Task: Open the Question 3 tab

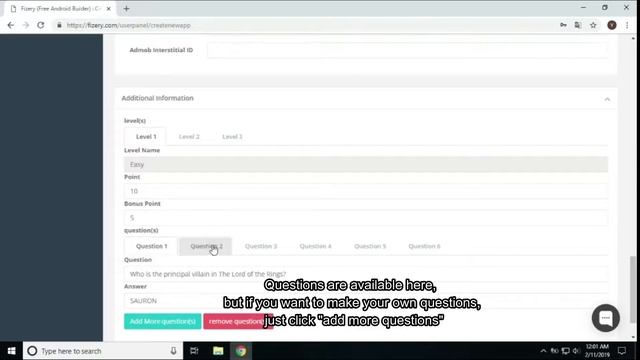Action: click(x=261, y=246)
